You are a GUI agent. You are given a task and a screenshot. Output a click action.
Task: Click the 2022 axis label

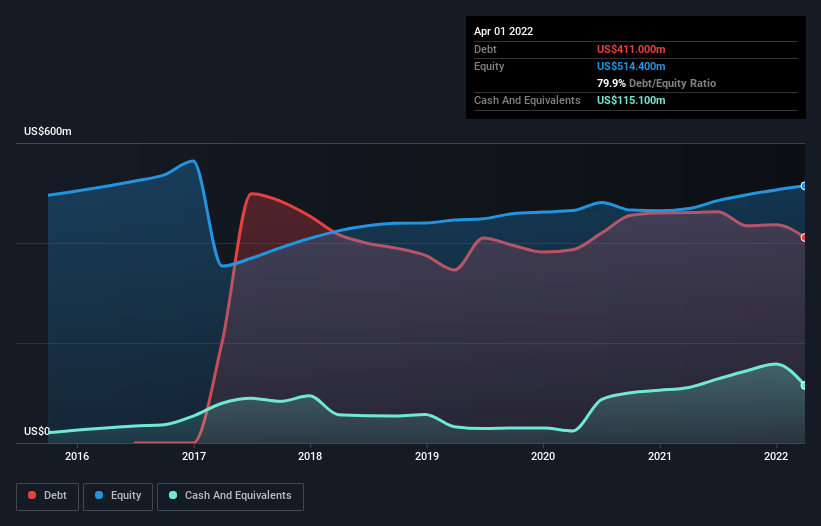coord(776,456)
